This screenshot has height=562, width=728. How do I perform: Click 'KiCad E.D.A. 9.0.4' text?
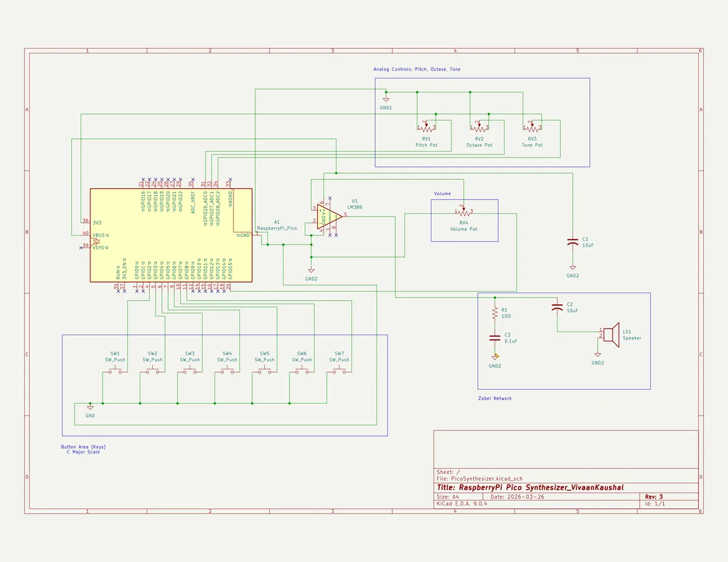click(x=462, y=504)
